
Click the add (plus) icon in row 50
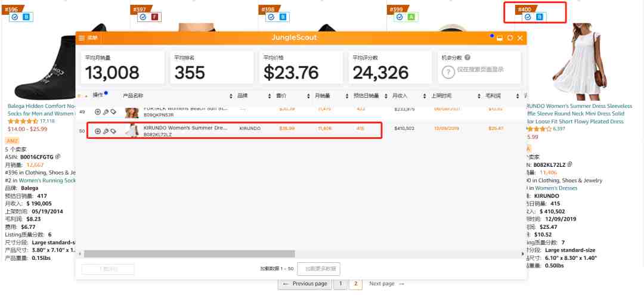98,131
